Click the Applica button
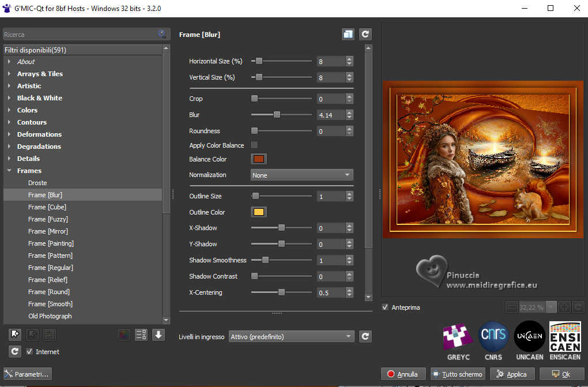The width and height of the screenshot is (588, 387). point(512,374)
